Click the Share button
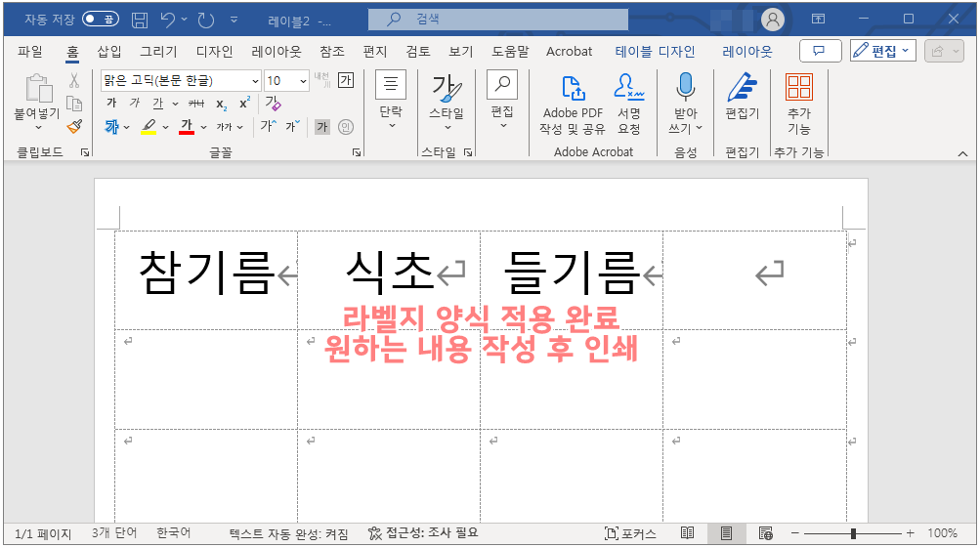The width and height of the screenshot is (980, 548). point(946,51)
